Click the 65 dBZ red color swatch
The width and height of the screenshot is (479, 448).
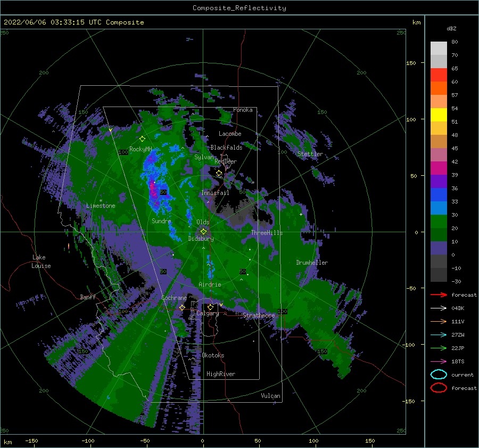click(439, 75)
